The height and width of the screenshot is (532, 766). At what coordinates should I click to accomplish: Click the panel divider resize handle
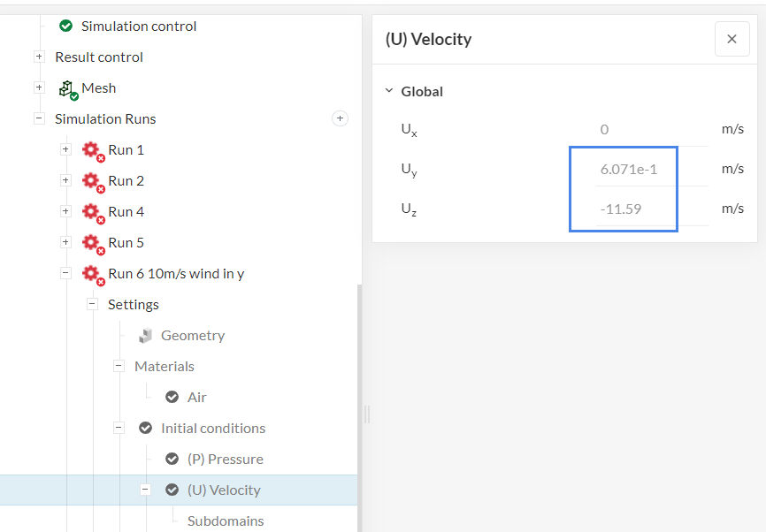click(366, 414)
